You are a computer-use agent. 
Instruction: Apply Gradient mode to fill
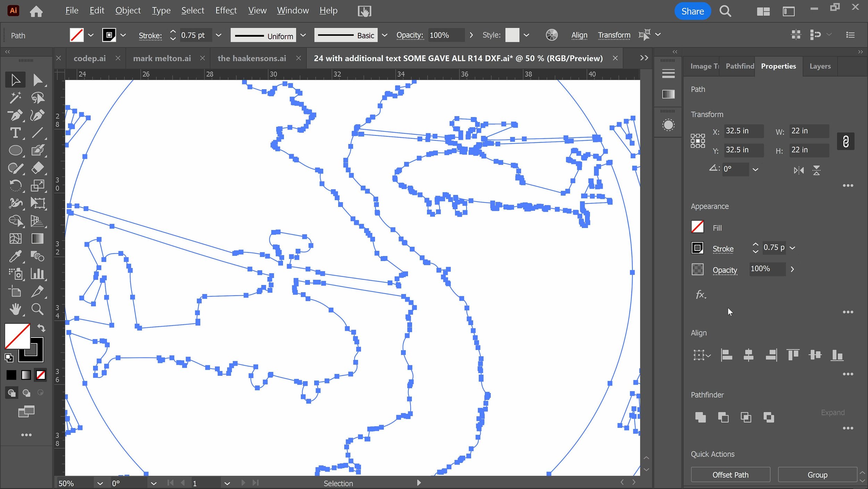coord(26,375)
